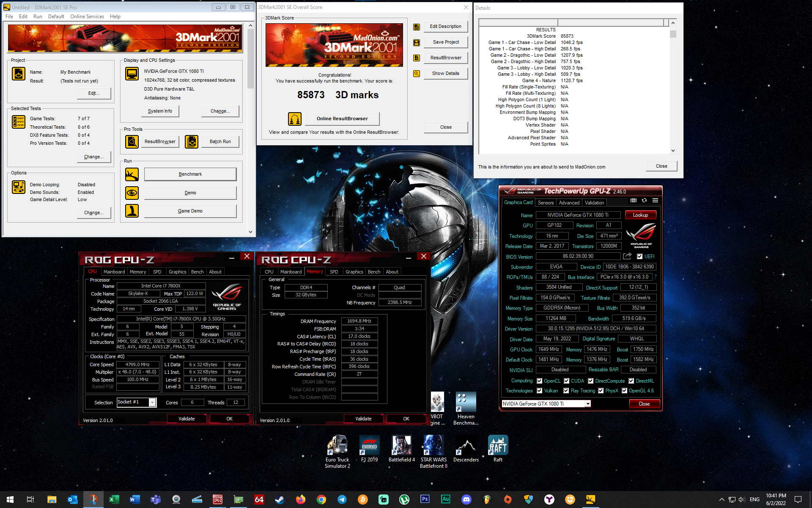Open the SPD tab in right CPU-Z window
Image resolution: width=812 pixels, height=508 pixels.
(x=334, y=272)
